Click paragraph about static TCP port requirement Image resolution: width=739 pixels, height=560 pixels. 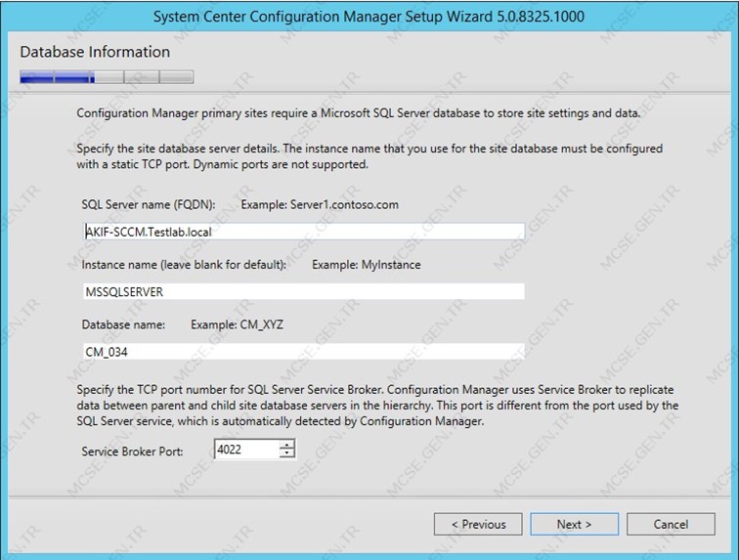pos(369,156)
